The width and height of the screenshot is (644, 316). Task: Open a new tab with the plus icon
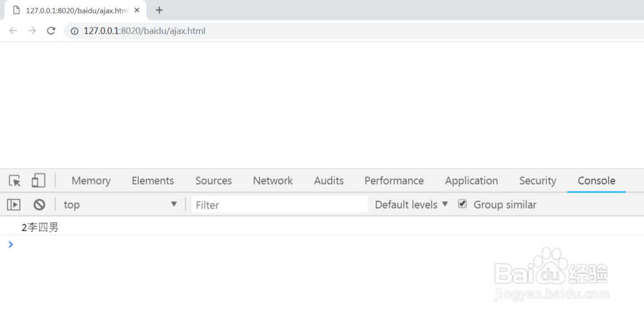point(159,10)
